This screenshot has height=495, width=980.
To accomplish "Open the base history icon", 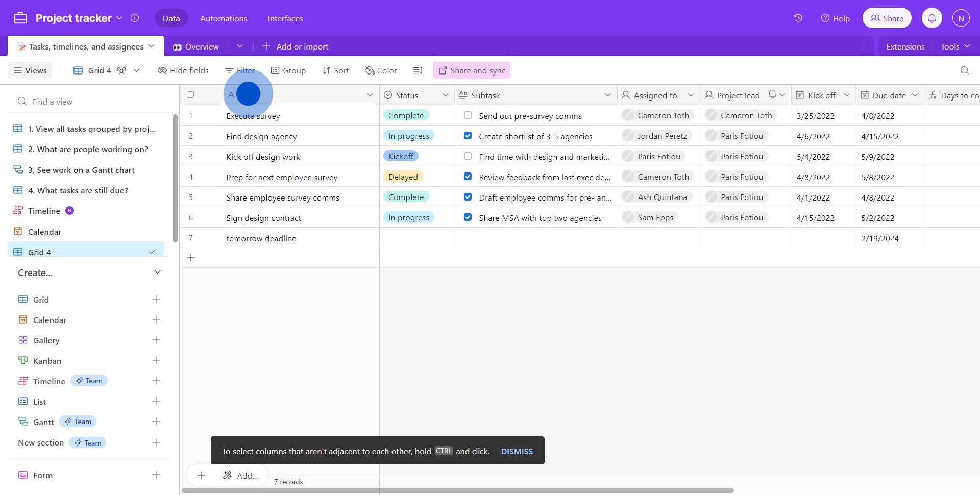I will (x=798, y=18).
